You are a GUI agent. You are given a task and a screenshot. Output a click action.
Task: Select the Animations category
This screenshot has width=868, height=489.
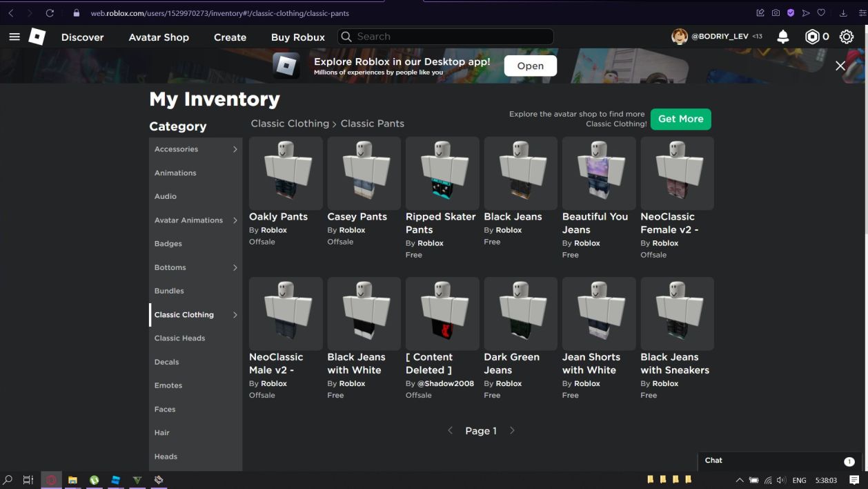click(x=196, y=173)
